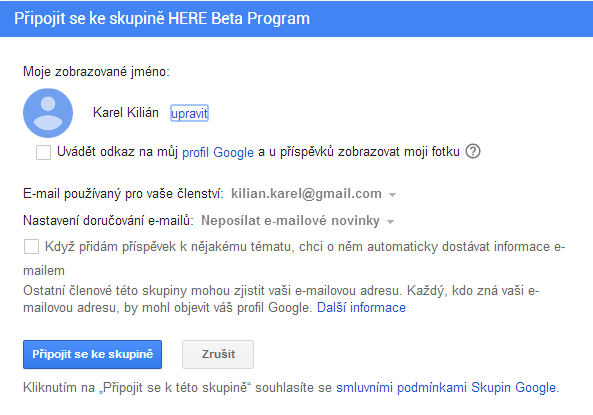Click the blue user avatar icon

[48, 113]
